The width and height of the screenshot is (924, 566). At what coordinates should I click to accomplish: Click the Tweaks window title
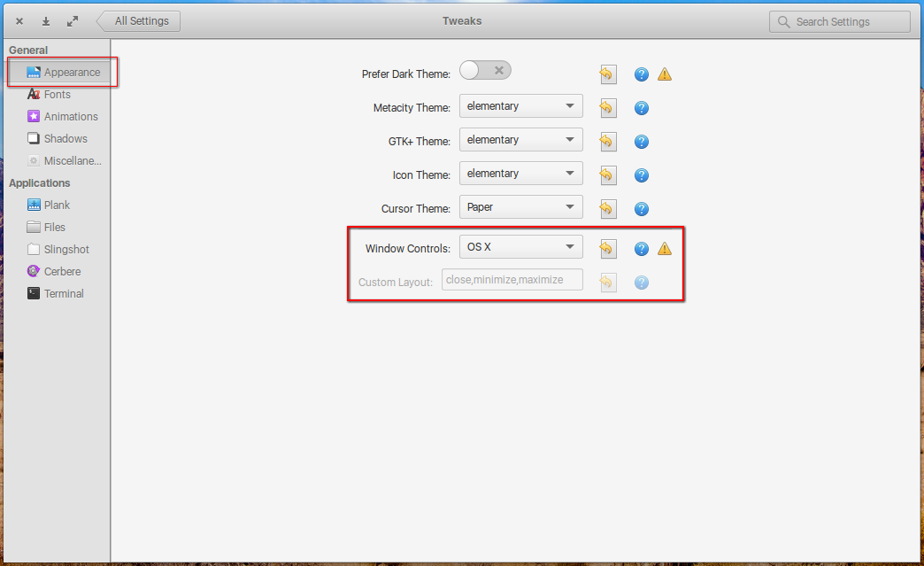click(462, 21)
